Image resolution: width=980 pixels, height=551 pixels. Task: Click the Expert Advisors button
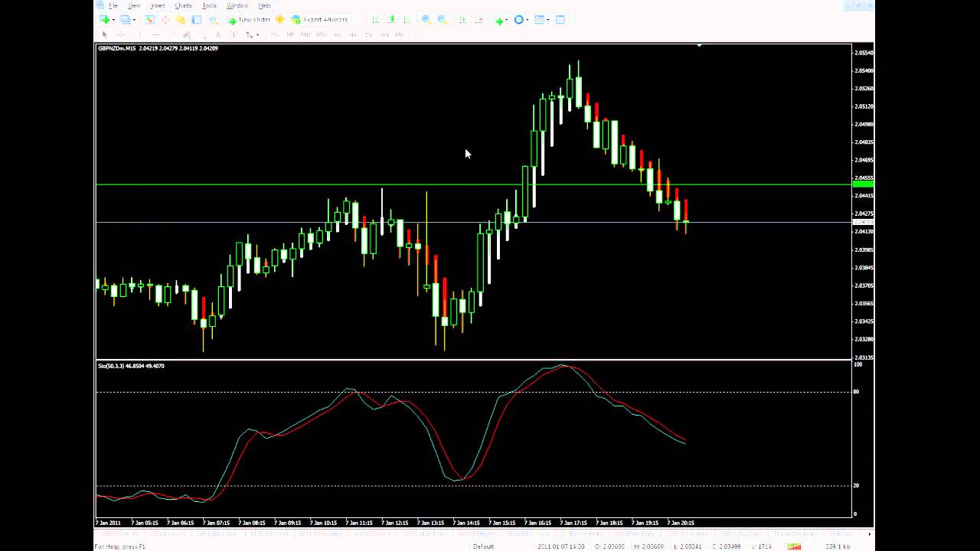[319, 19]
